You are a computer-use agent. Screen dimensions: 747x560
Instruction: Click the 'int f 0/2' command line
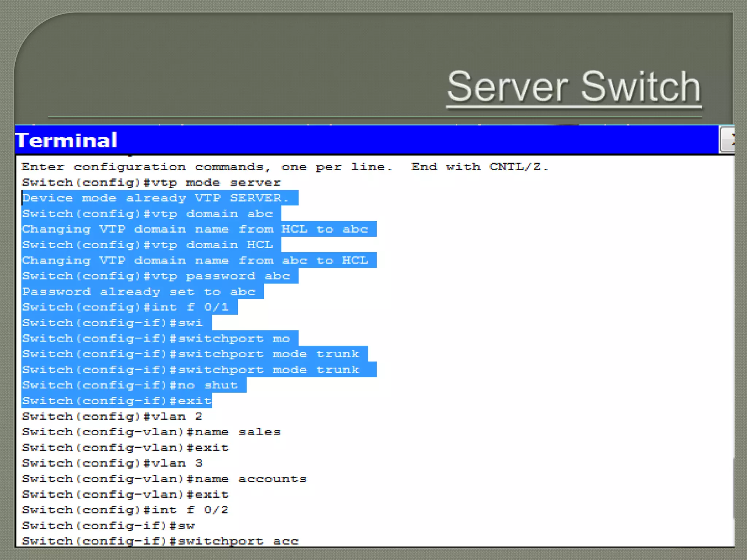[x=125, y=510]
